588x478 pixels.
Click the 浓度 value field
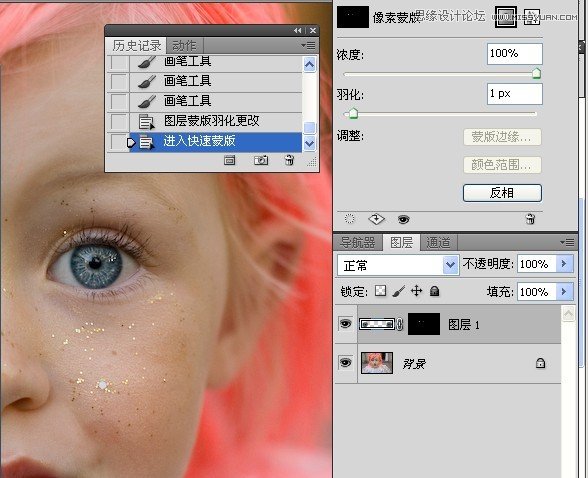pyautogui.click(x=514, y=54)
